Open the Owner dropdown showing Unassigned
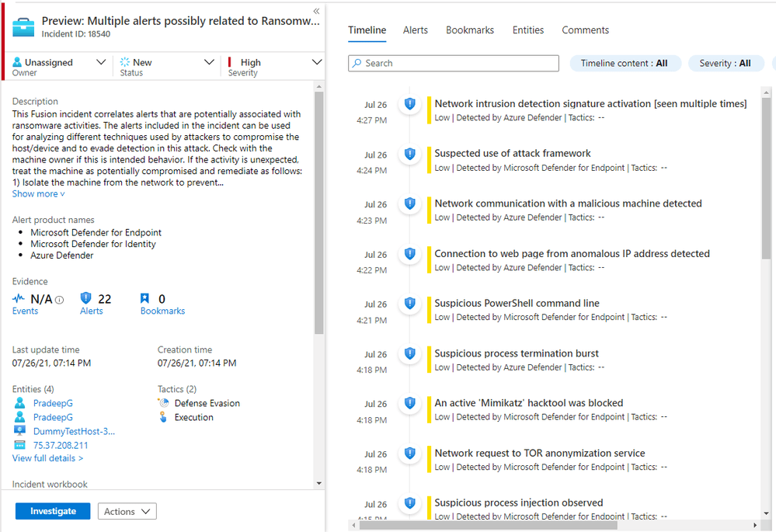 point(59,66)
